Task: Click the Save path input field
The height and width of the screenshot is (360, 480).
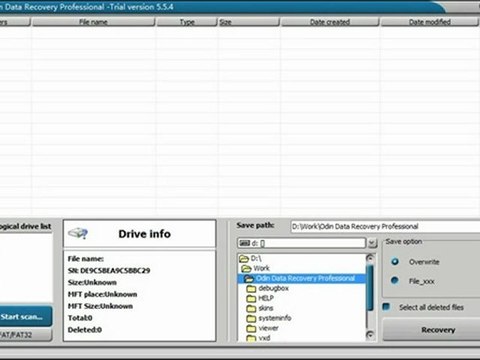Action: (385, 227)
